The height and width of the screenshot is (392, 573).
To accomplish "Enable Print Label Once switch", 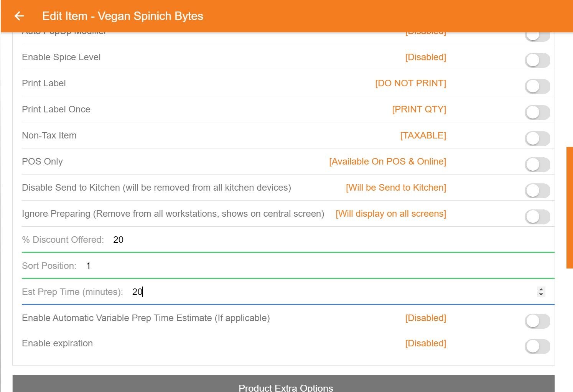I will (x=537, y=112).
